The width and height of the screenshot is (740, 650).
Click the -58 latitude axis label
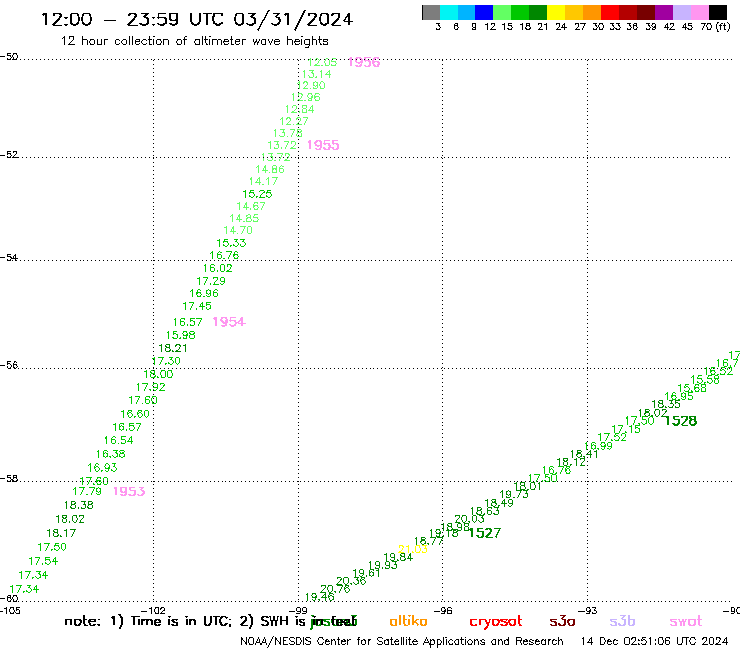pyautogui.click(x=9, y=479)
